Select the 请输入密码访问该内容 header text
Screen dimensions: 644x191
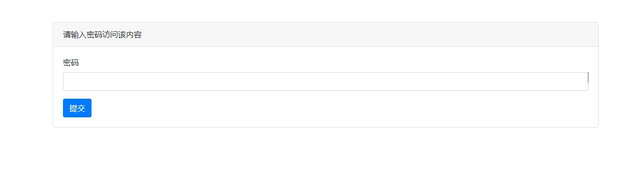[102, 35]
